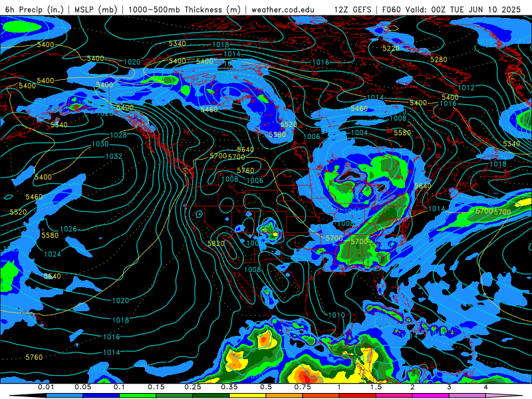This screenshot has width=532, height=399.
Task: Select the bright green 0.1 legend swatch
Action: click(x=138, y=396)
